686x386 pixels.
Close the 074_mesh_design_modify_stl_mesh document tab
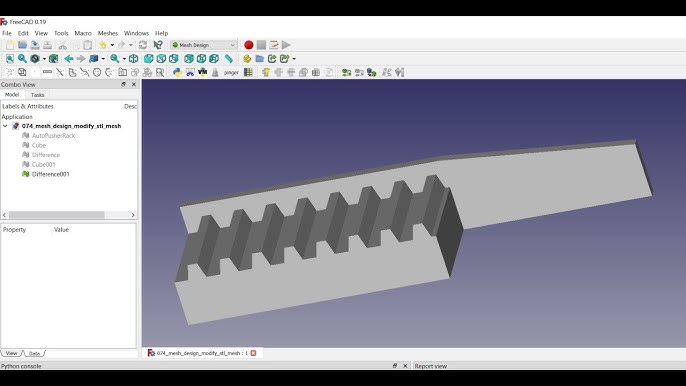[253, 353]
